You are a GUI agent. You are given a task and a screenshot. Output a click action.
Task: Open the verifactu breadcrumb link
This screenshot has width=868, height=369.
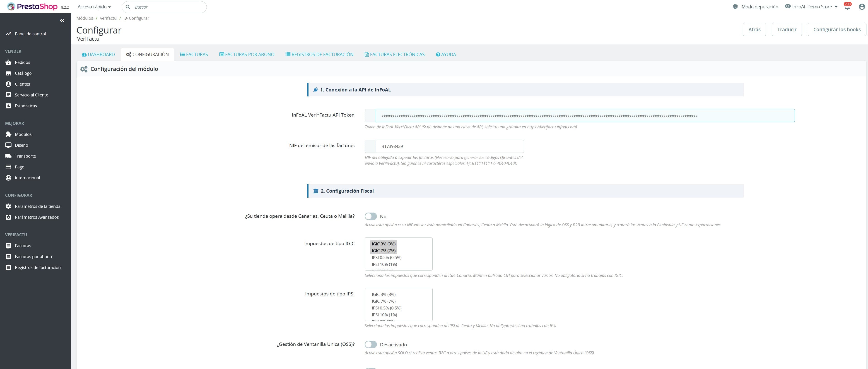108,18
